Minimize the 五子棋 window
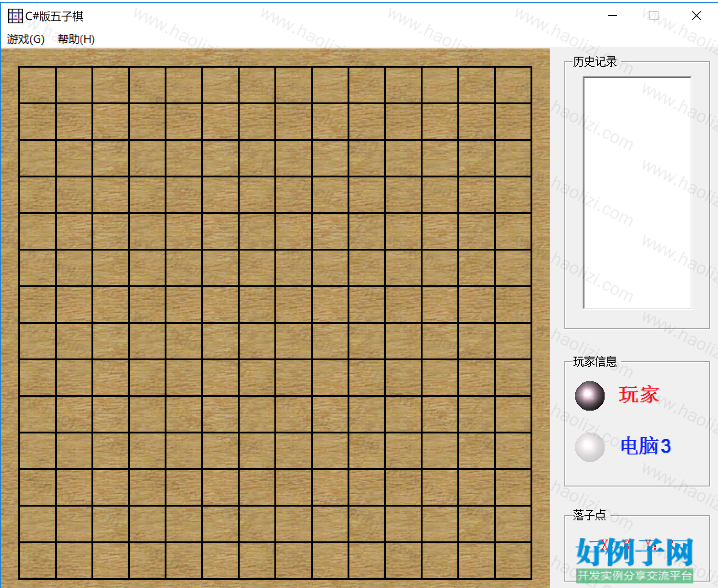 [612, 16]
